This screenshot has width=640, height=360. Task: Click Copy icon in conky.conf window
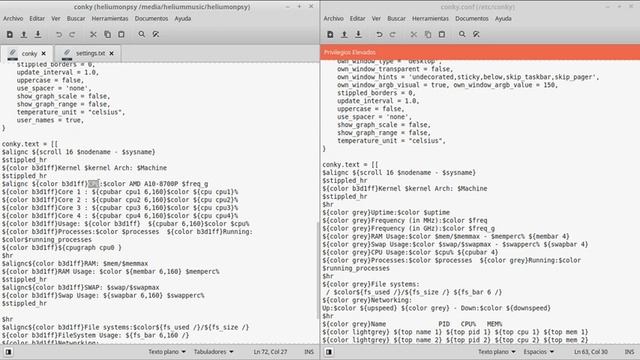[x=428, y=35]
